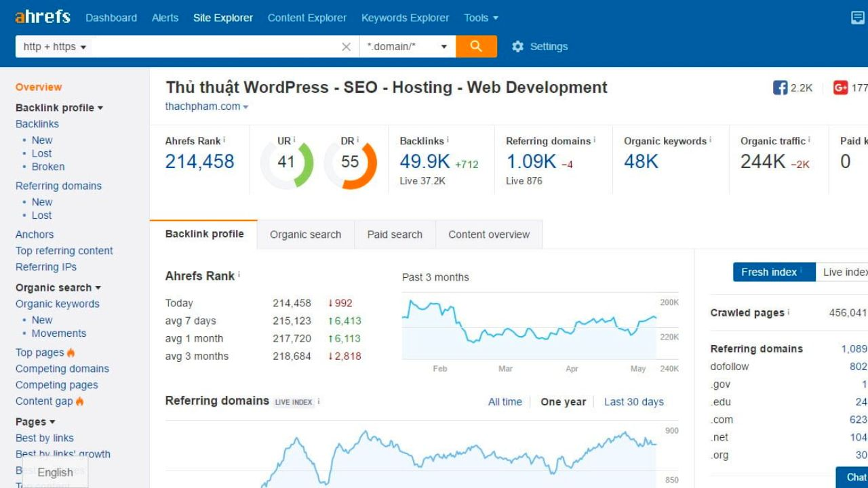The height and width of the screenshot is (488, 868).
Task: Click the info icon beside Organic keywords
Action: pos(711,140)
